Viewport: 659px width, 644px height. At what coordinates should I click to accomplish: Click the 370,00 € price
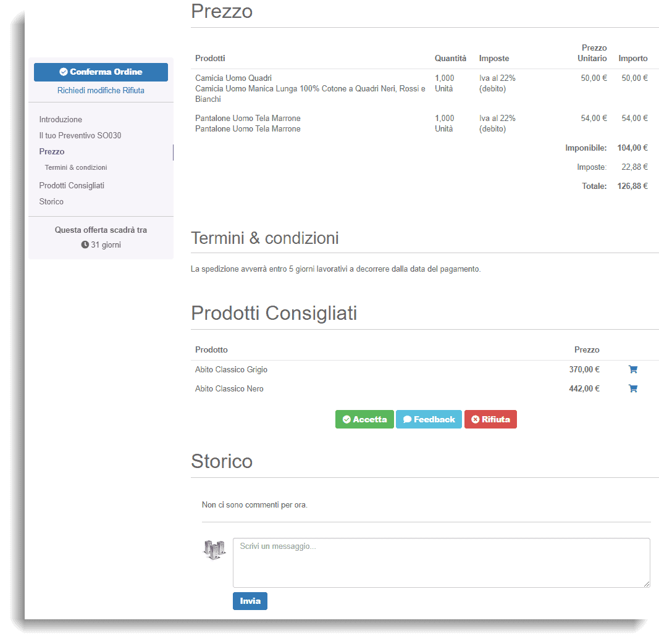[584, 369]
